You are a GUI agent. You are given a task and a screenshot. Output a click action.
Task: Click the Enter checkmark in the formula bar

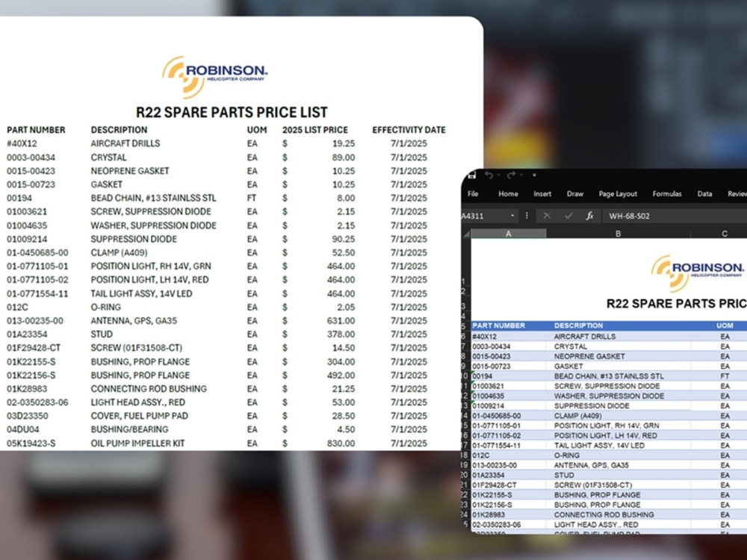(568, 216)
